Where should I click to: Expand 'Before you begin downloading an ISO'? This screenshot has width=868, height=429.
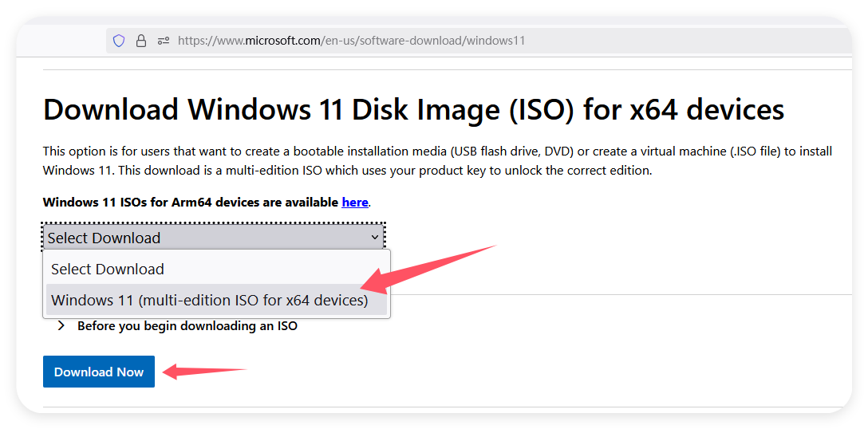pos(187,325)
